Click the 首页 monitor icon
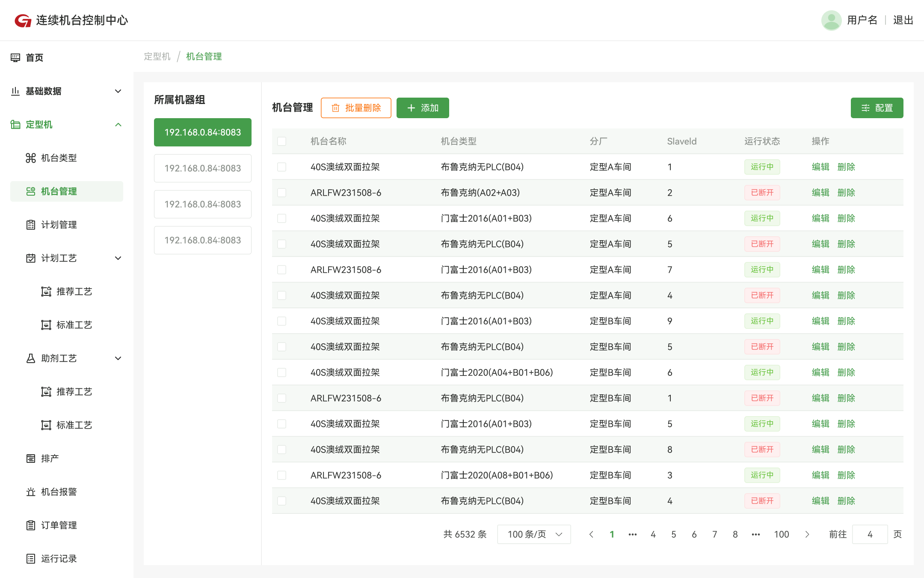This screenshot has height=578, width=924. (x=15, y=57)
